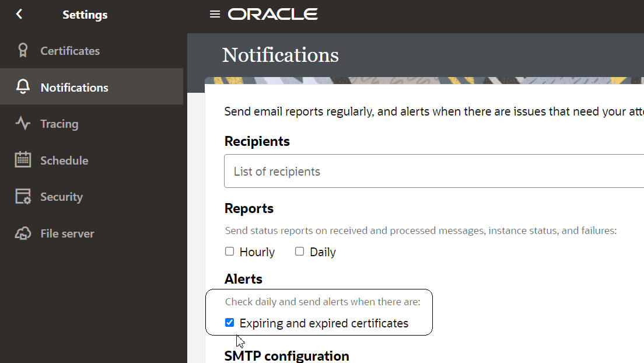Click the Notifications bell icon
This screenshot has width=644, height=363.
point(23,88)
